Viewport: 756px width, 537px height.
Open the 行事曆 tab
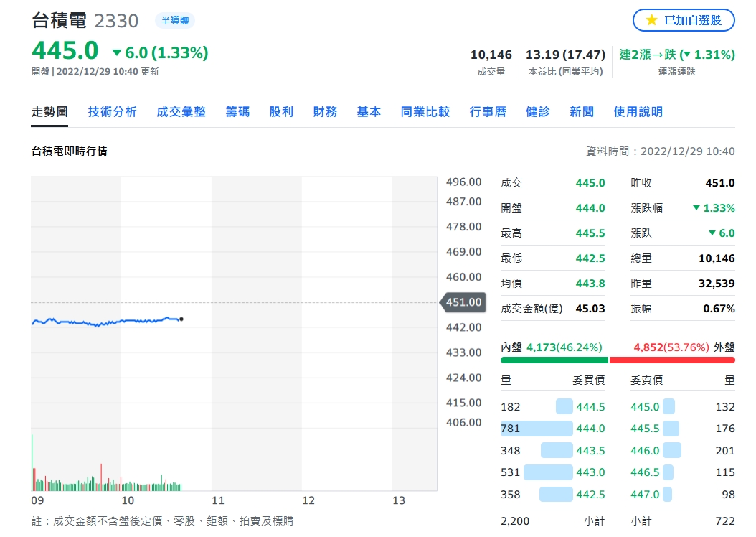pos(488,112)
